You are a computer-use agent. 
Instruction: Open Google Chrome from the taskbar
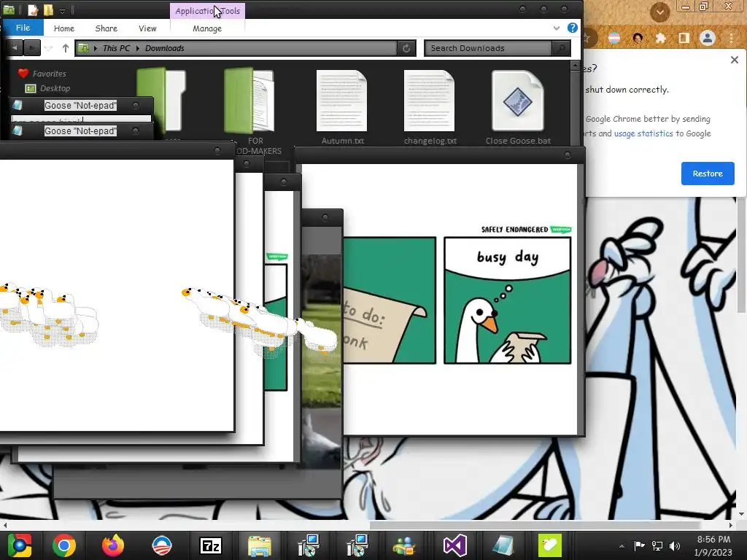64,545
